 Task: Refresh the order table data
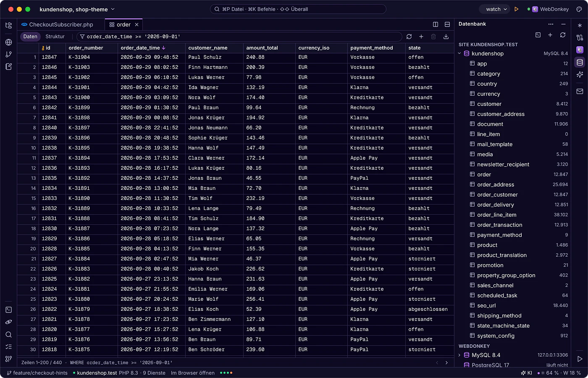coord(409,37)
